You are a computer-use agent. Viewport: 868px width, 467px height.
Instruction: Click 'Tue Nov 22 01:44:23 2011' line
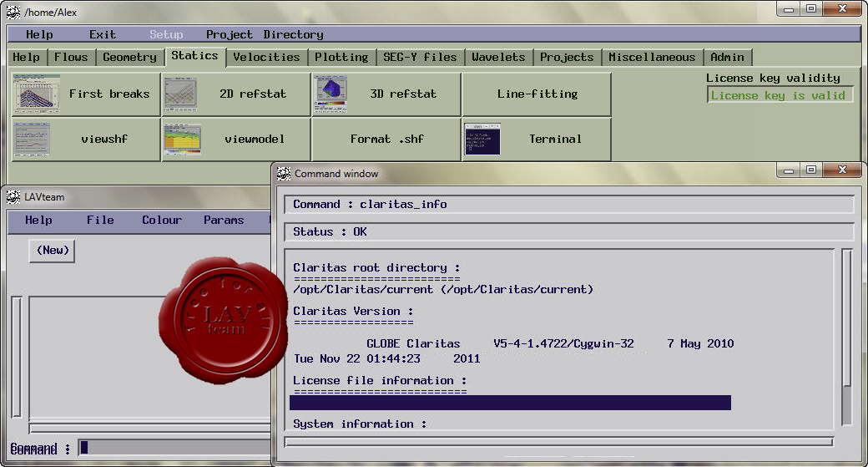coord(387,358)
